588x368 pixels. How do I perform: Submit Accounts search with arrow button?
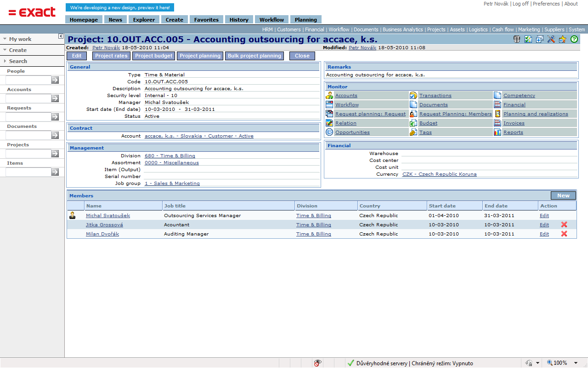pyautogui.click(x=55, y=98)
